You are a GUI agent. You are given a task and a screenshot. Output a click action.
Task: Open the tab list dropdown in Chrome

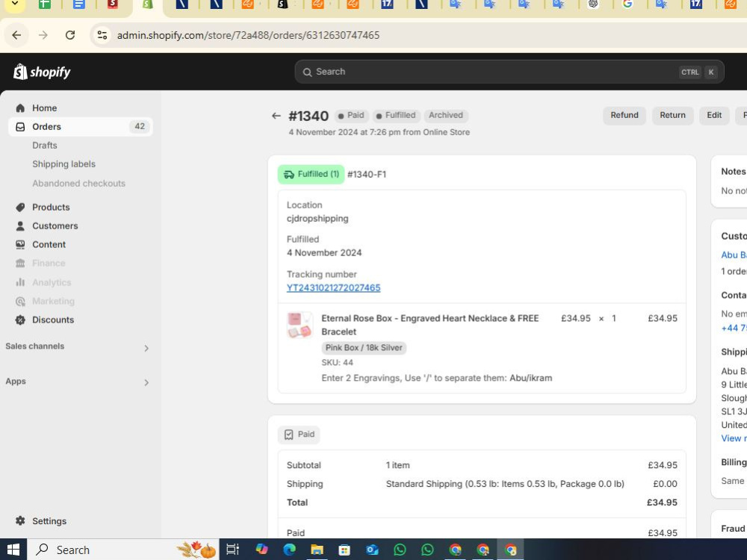pos(15,4)
